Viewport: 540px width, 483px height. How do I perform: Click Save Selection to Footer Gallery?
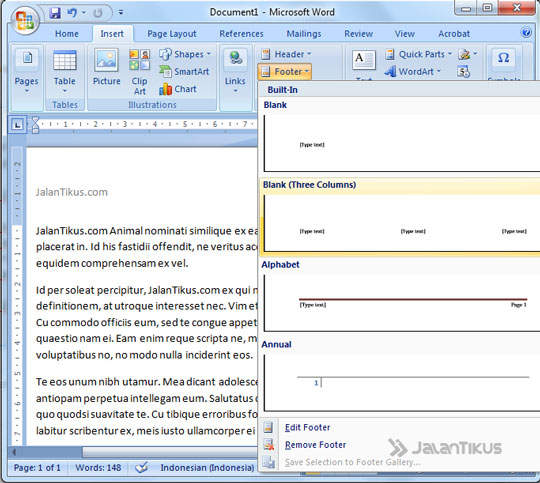(352, 462)
